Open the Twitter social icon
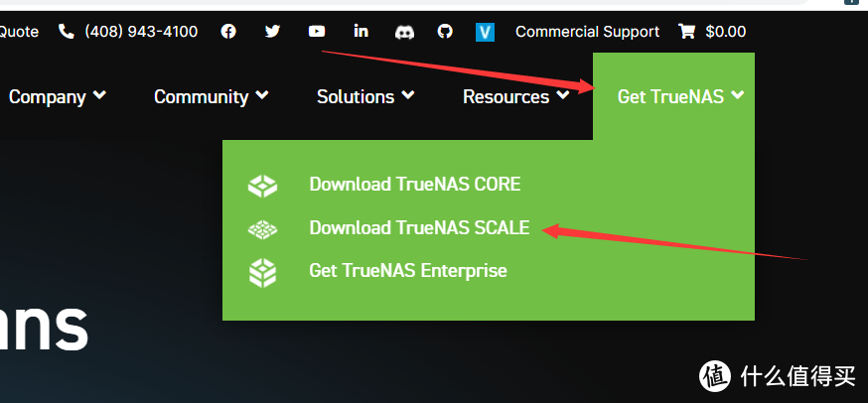Screen dimensions: 868x403 (x=272, y=32)
